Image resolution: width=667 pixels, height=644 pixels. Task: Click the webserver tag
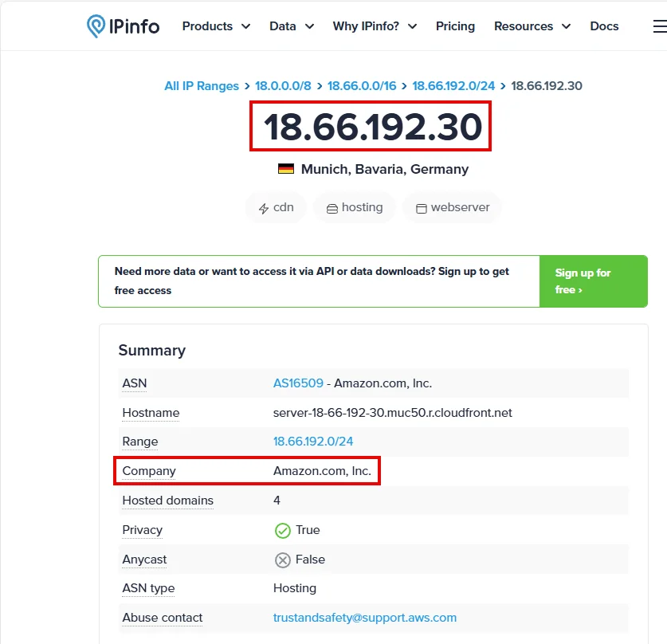(452, 207)
